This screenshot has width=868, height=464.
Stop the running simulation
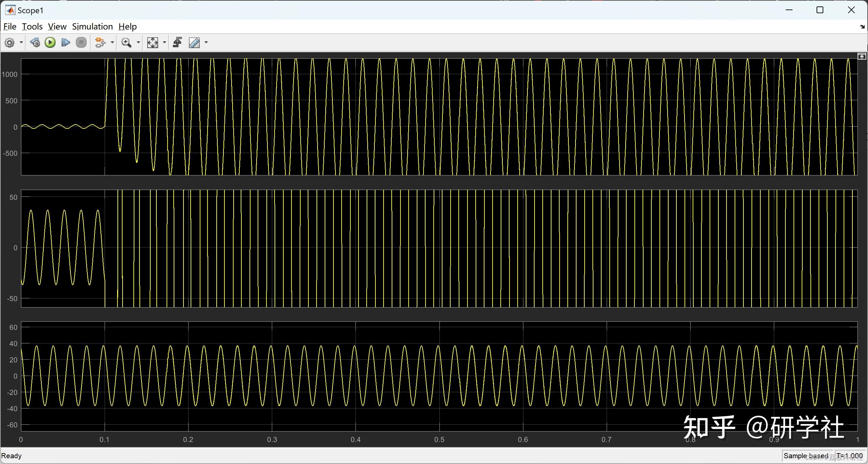[81, 42]
